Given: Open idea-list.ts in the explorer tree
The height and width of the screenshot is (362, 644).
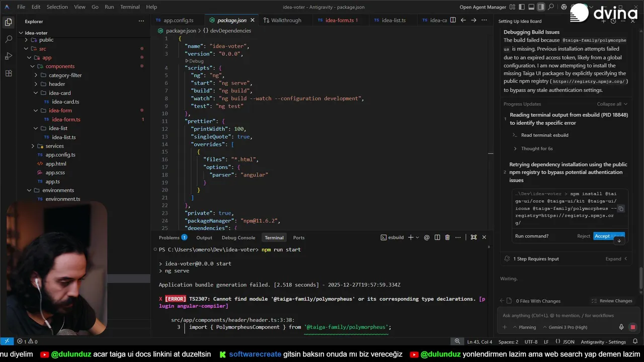Looking at the screenshot, I should tap(64, 137).
